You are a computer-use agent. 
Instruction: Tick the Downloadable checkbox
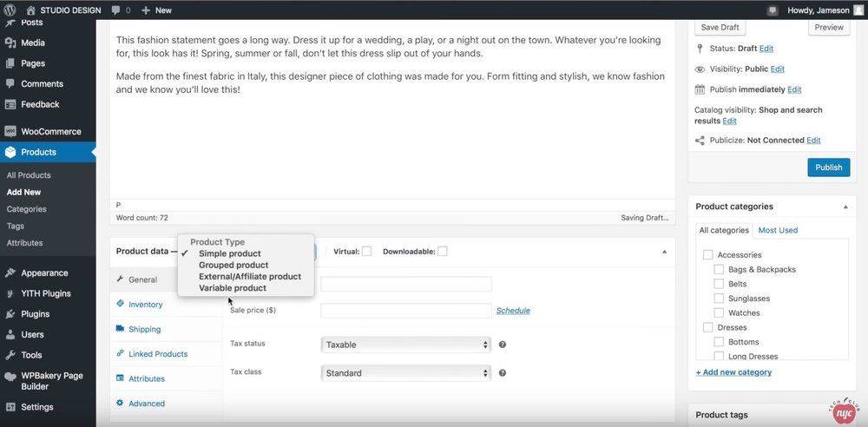(x=443, y=252)
